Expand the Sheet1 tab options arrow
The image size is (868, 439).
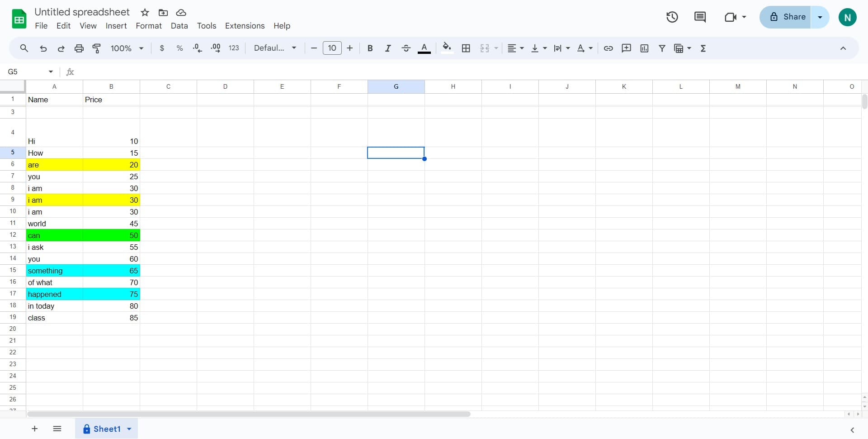[x=129, y=429]
